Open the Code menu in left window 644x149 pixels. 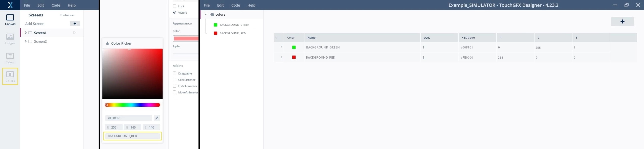(x=56, y=5)
